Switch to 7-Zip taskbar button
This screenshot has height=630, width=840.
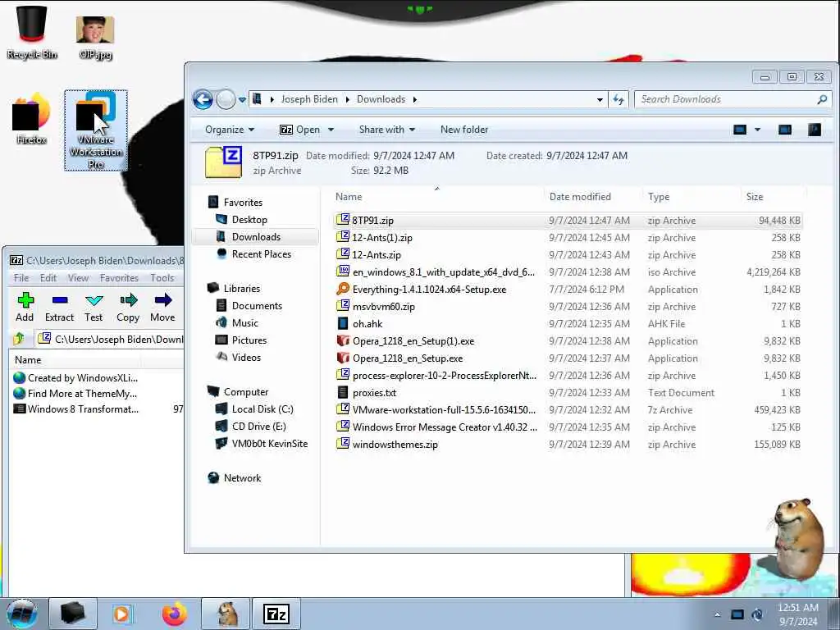point(276,614)
